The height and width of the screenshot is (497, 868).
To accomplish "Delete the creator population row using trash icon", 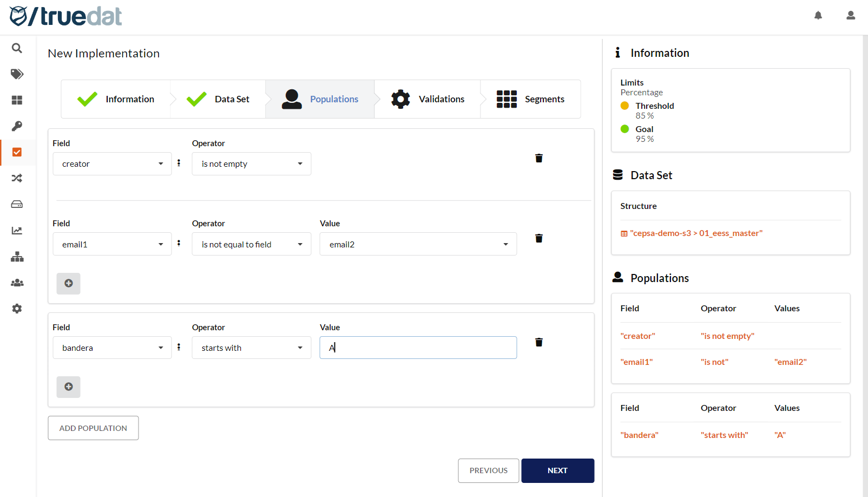I will point(538,158).
